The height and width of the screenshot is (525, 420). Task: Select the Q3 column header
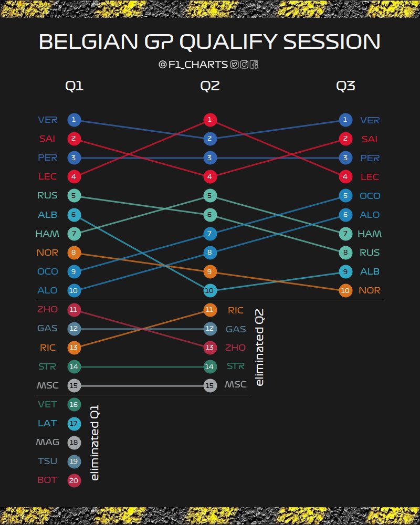click(345, 86)
